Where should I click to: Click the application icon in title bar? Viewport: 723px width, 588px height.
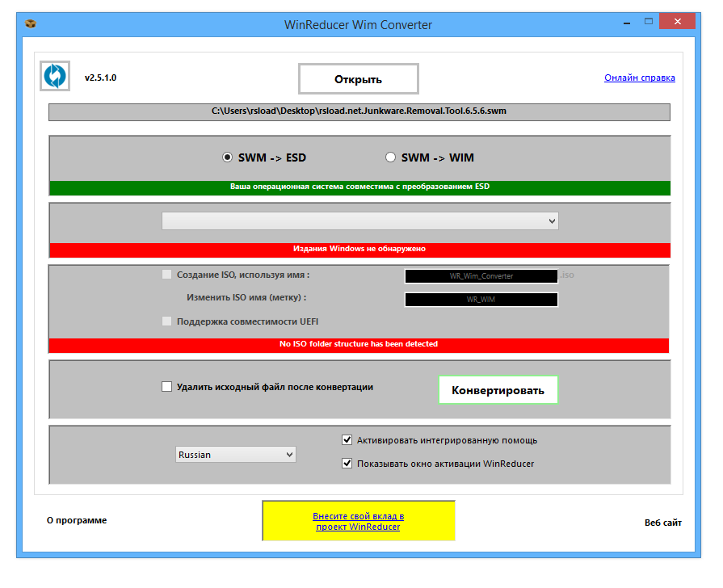[x=31, y=23]
